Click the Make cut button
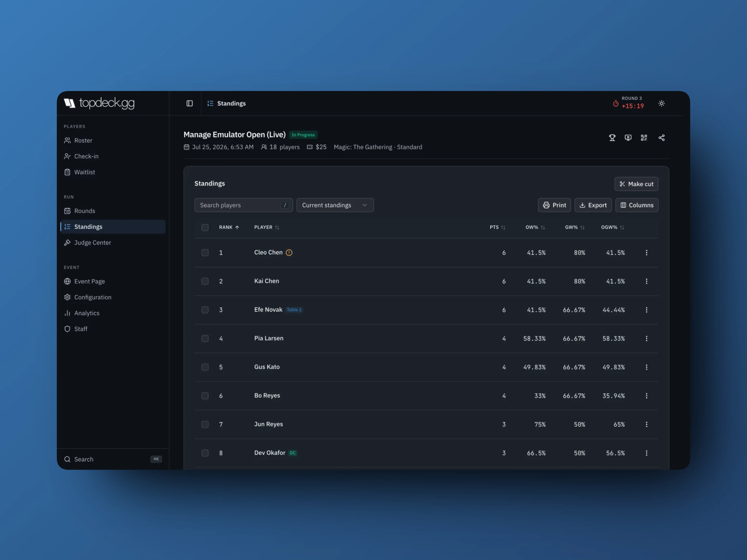 pyautogui.click(x=636, y=184)
